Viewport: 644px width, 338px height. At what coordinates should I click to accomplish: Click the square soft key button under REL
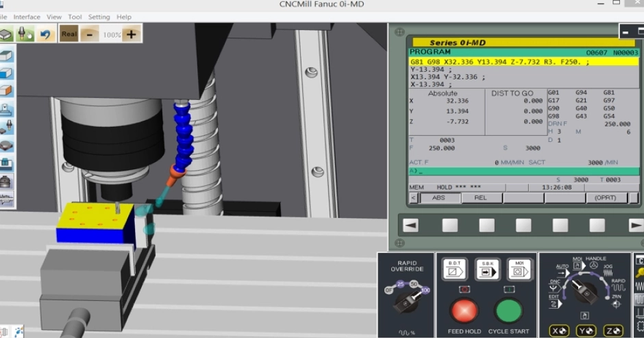[x=486, y=226]
